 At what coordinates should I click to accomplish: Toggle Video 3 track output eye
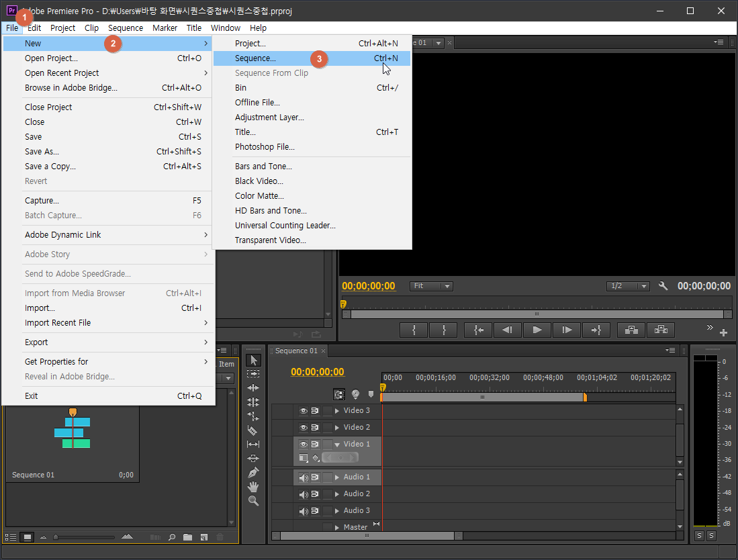304,411
